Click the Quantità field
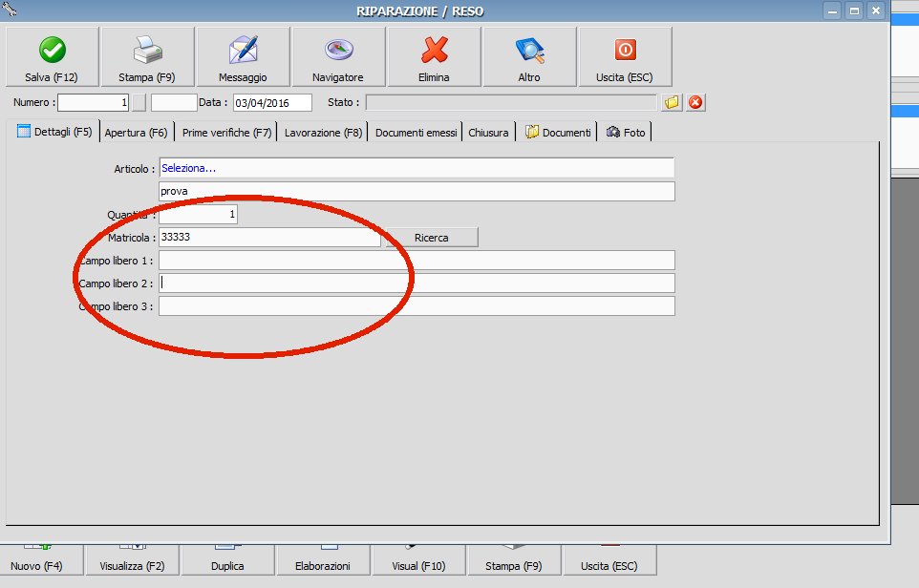 198,215
